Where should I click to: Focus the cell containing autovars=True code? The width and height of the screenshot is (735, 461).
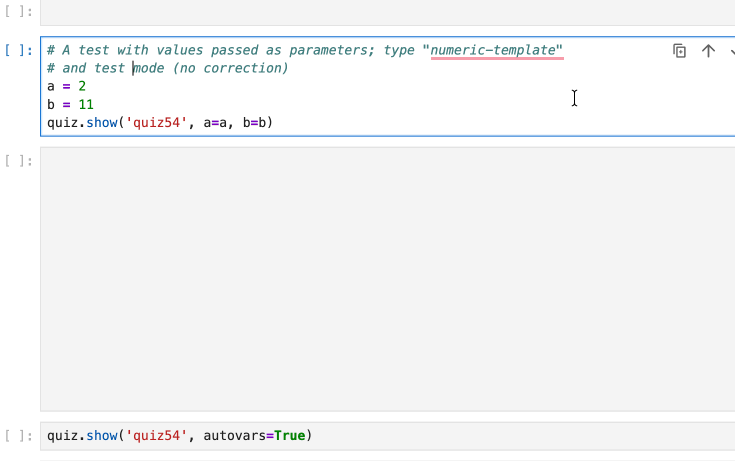(500, 436)
